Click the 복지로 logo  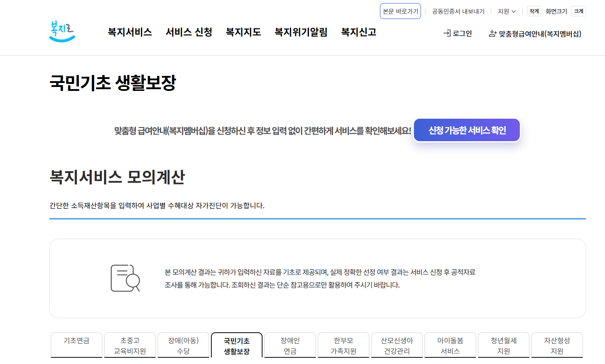click(x=62, y=32)
